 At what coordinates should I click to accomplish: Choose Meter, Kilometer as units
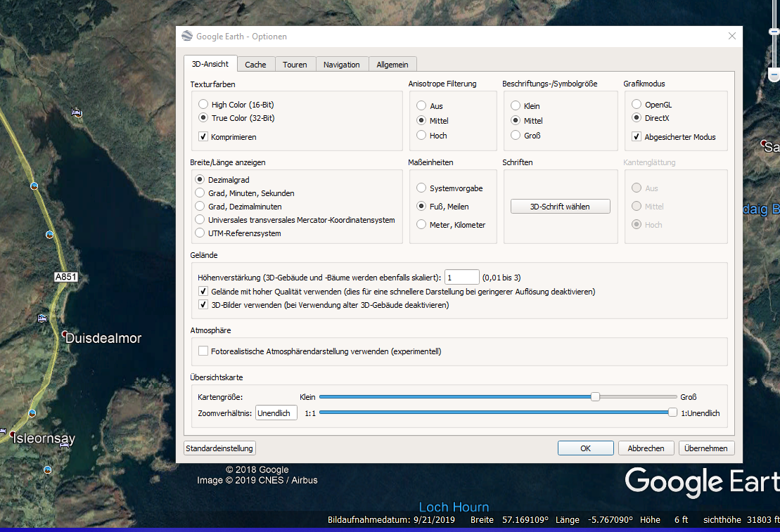(x=421, y=225)
